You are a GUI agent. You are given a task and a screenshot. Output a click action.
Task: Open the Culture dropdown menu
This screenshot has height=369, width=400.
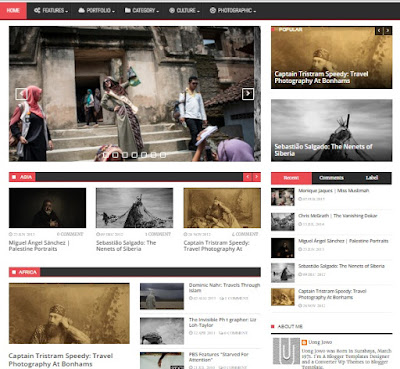[184, 11]
